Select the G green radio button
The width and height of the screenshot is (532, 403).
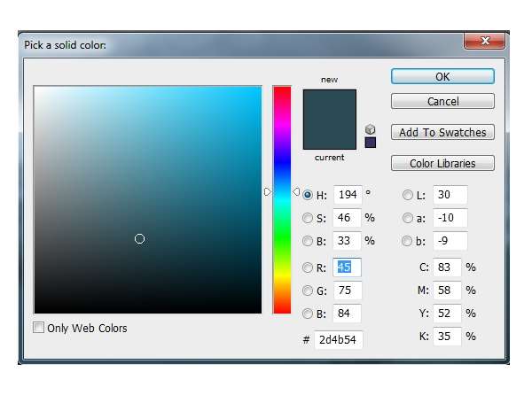click(308, 291)
